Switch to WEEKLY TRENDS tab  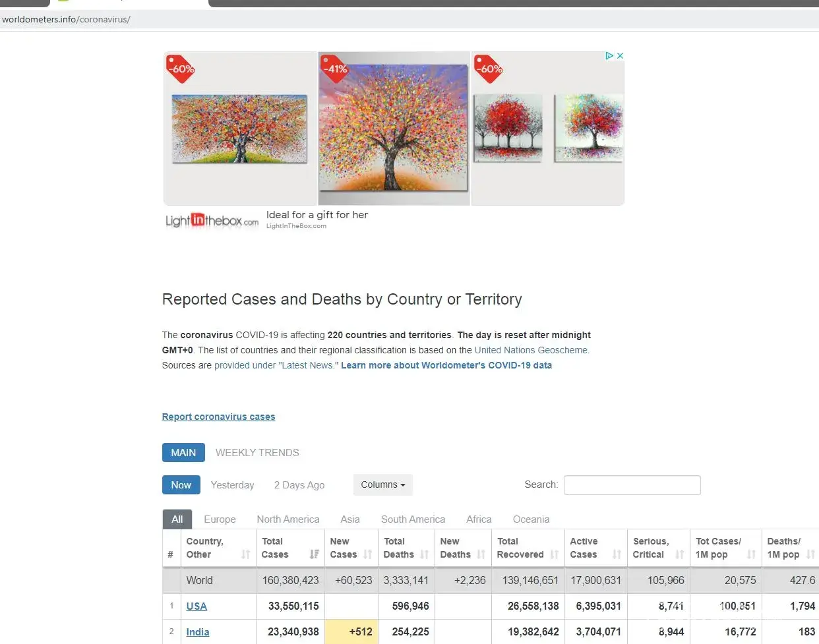click(x=257, y=453)
